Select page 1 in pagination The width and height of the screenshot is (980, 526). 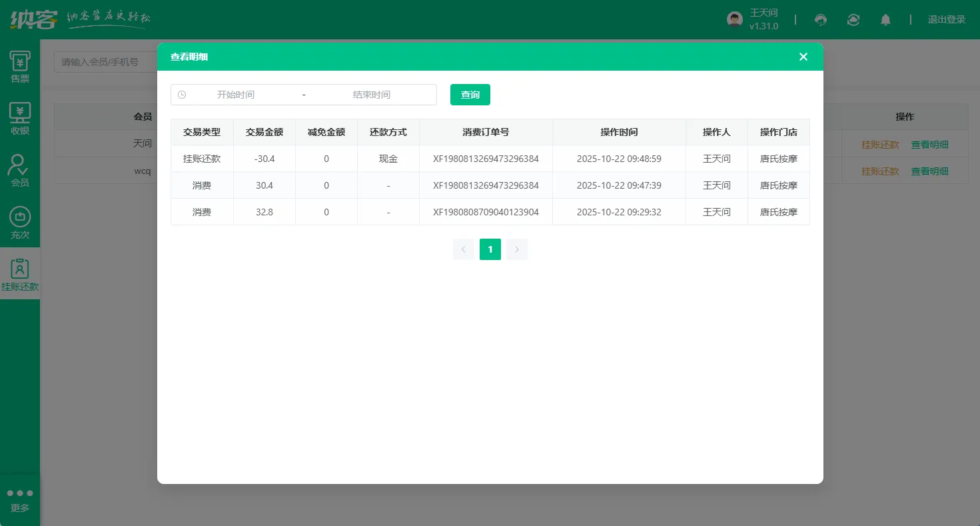pos(490,249)
